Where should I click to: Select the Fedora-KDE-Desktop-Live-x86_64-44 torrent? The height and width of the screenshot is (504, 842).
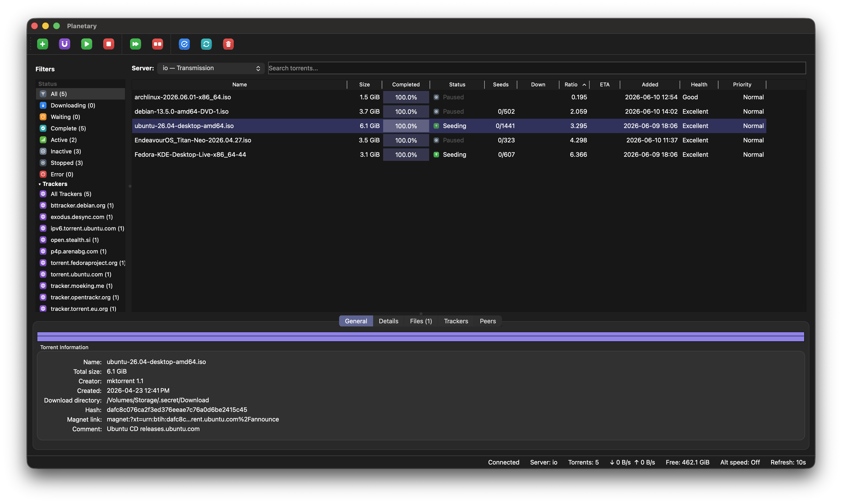pos(449,155)
